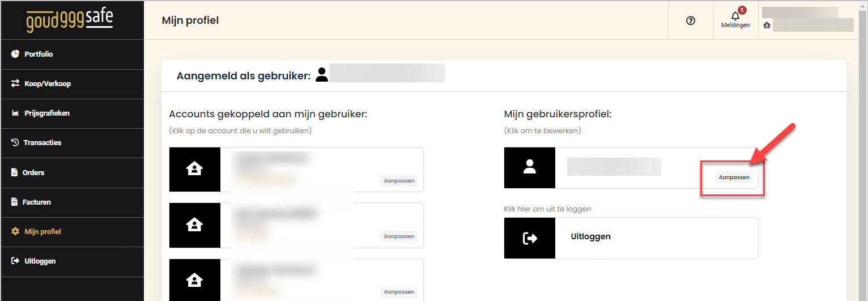Click the Meldingen label in the header
The image size is (868, 301).
coord(735,26)
